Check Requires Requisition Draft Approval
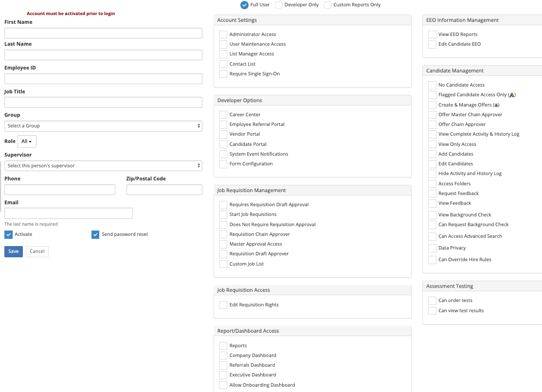542x392 pixels. point(223,204)
